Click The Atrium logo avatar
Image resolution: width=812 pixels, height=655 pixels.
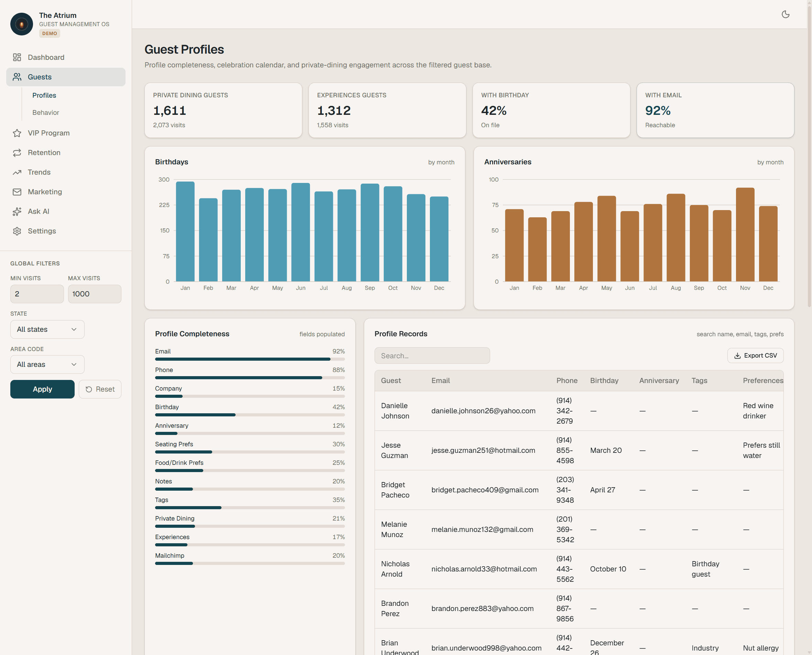point(22,24)
